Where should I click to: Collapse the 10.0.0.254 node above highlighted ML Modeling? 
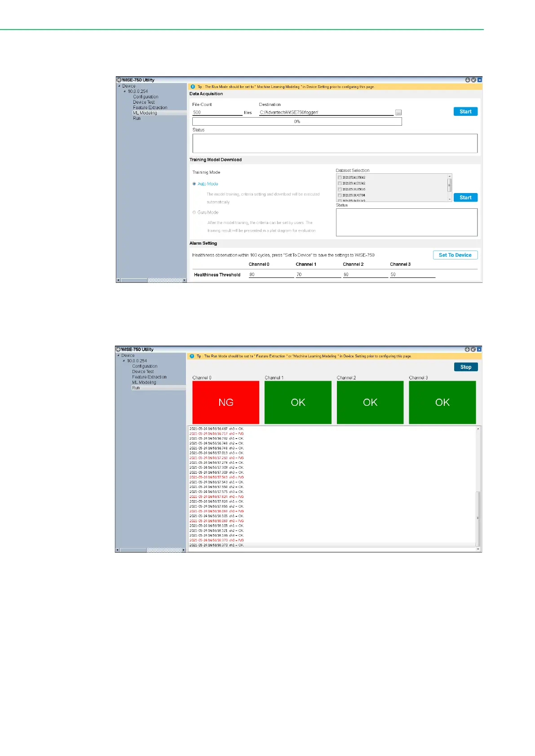coord(125,92)
